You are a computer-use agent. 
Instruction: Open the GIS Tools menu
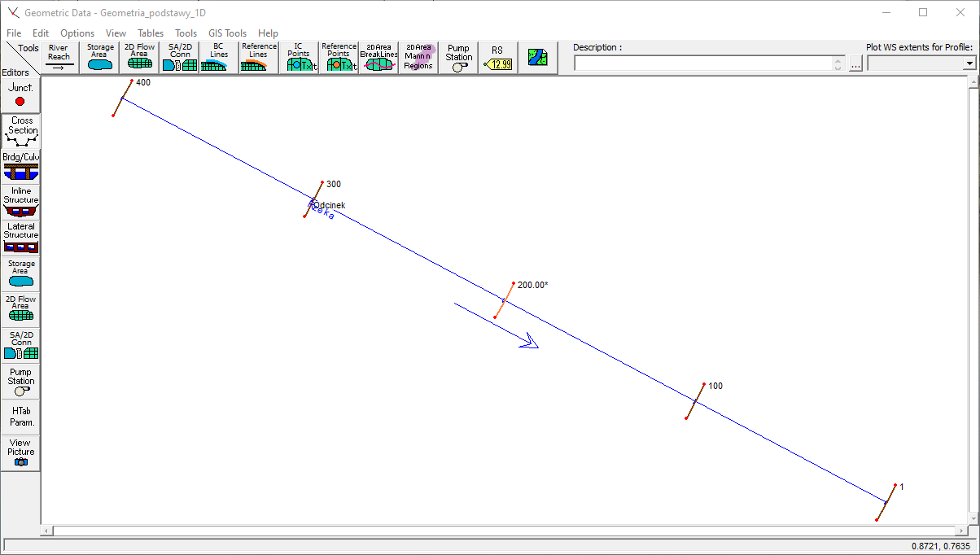tap(227, 33)
